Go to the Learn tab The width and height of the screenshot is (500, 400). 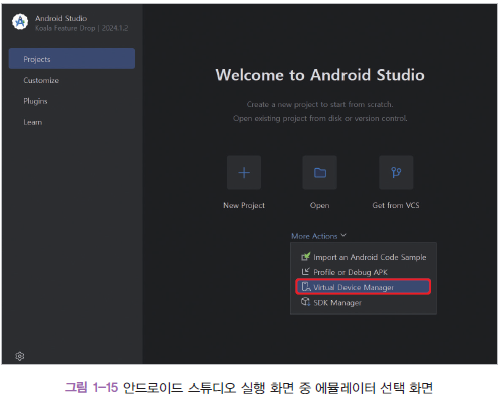(x=33, y=122)
